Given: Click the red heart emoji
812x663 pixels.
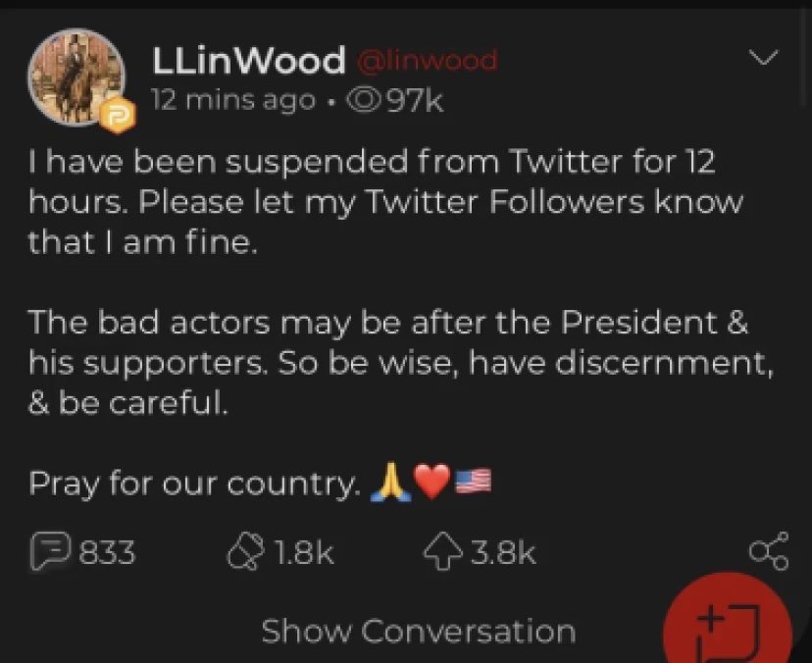Looking at the screenshot, I should [431, 483].
